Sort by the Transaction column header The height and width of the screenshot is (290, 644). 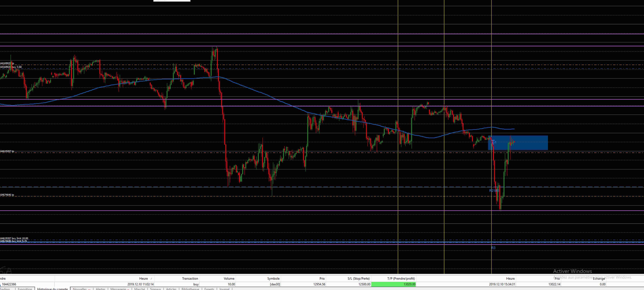click(x=190, y=278)
